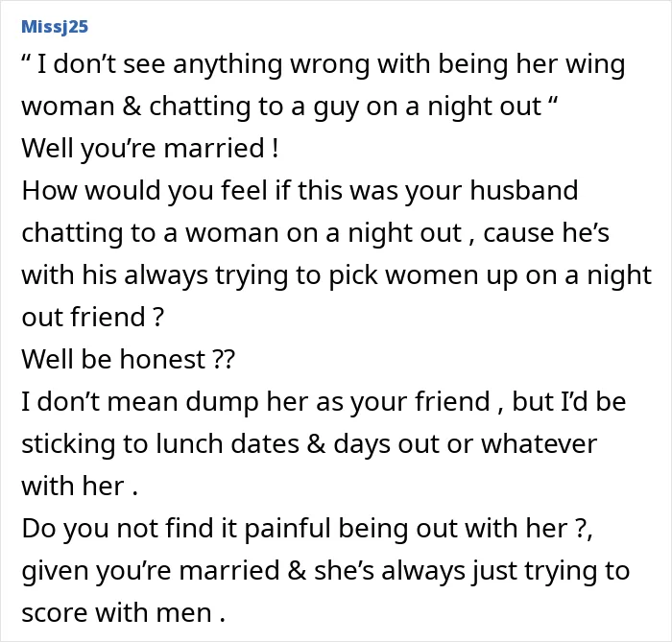Screen dimensions: 672x642
Task: Click the final line "score with men ."
Action: point(124,613)
